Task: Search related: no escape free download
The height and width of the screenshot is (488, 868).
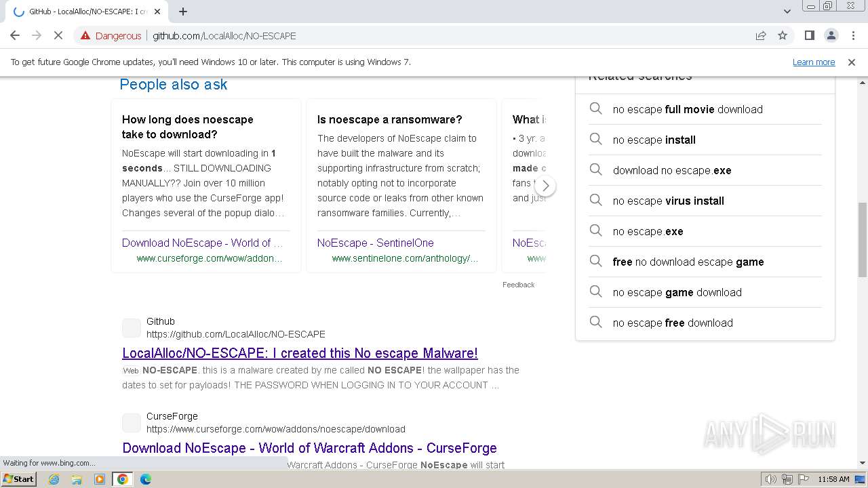Action: click(673, 323)
